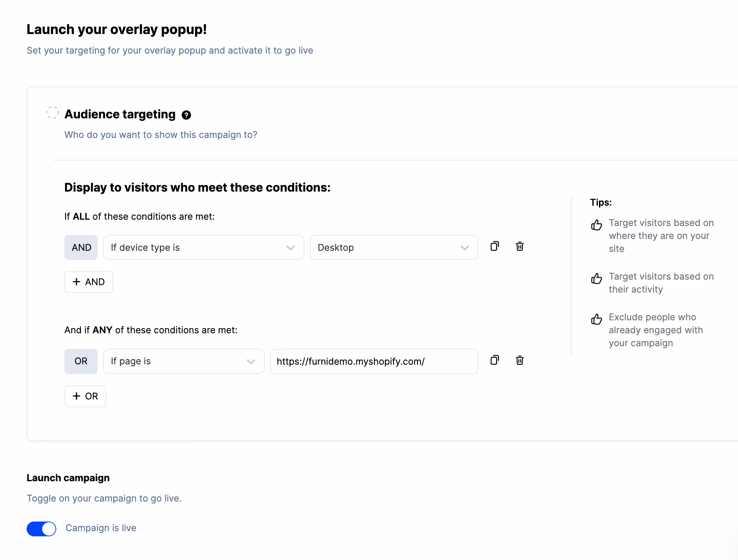Click the page URL input field
The height and width of the screenshot is (560, 738).
[374, 361]
